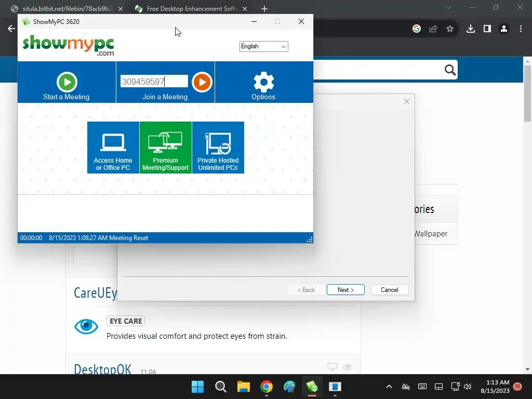Switch to Free Desktop Enhancement Software tab
The width and height of the screenshot is (532, 399).
pyautogui.click(x=191, y=9)
